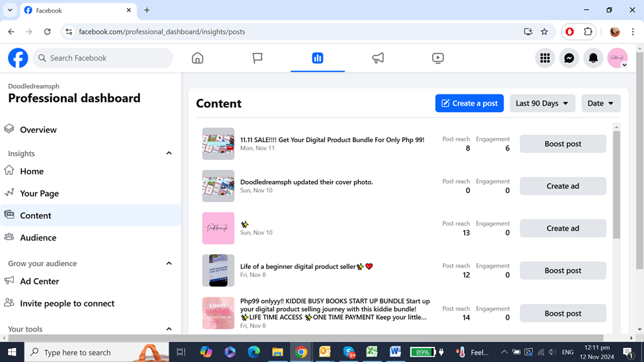Open the Windows Start menu
Viewport: 644px width, 362px height.
pos(12,352)
